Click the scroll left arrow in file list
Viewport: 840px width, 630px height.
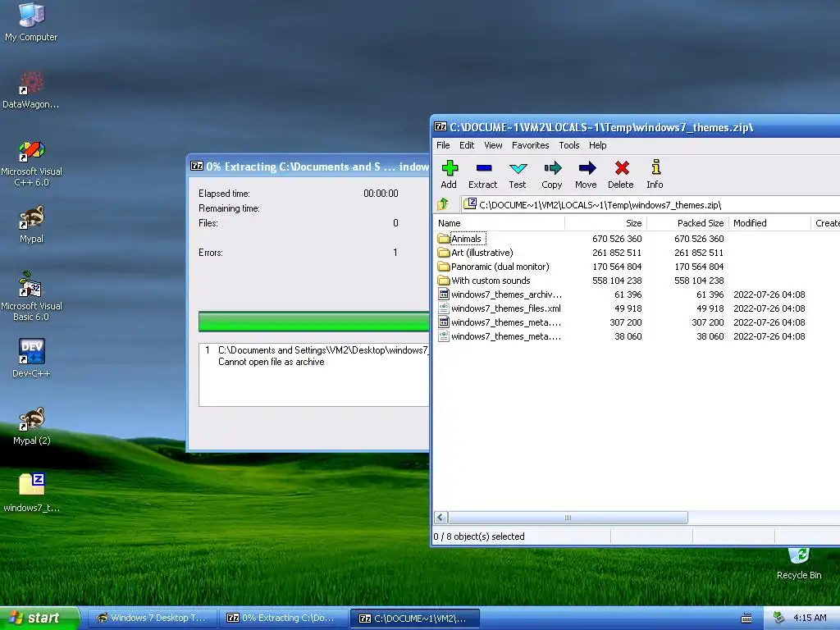coord(441,518)
